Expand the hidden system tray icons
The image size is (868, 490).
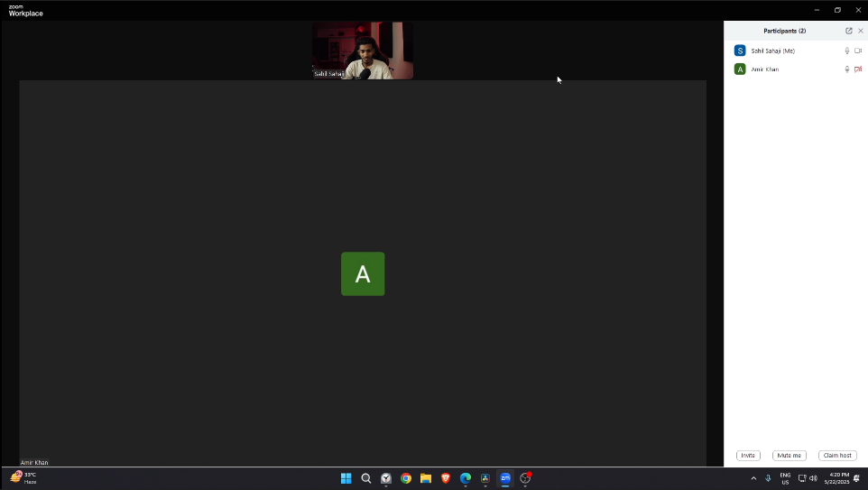753,478
